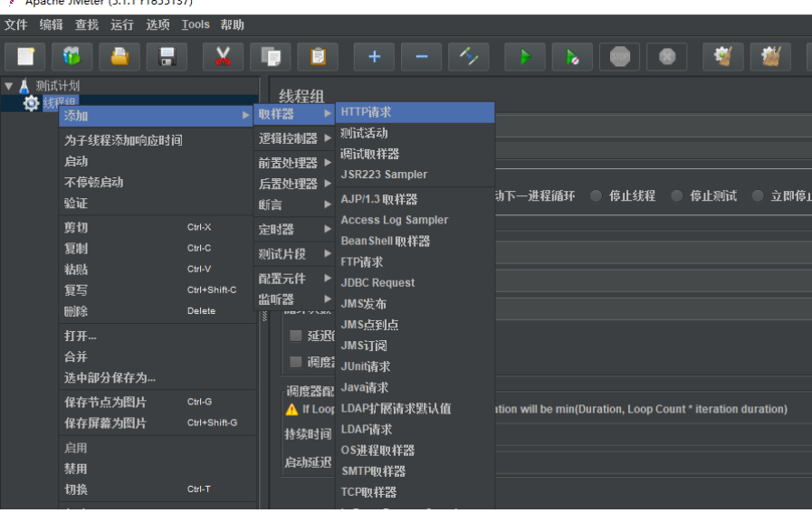Expand the 断言 submenu

(x=294, y=204)
